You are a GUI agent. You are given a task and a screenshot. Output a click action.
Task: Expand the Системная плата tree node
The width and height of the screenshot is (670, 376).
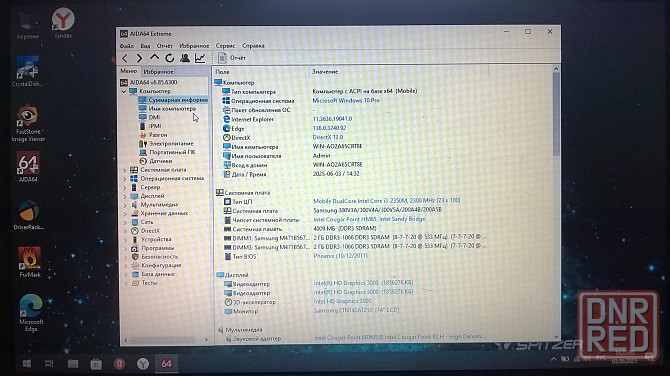point(125,170)
